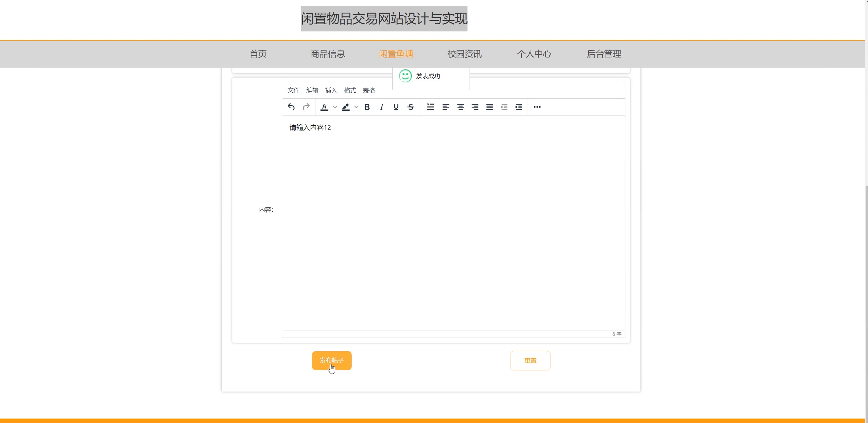Viewport: 868px width, 423px height.
Task: Click the redo arrow icon
Action: (x=306, y=107)
